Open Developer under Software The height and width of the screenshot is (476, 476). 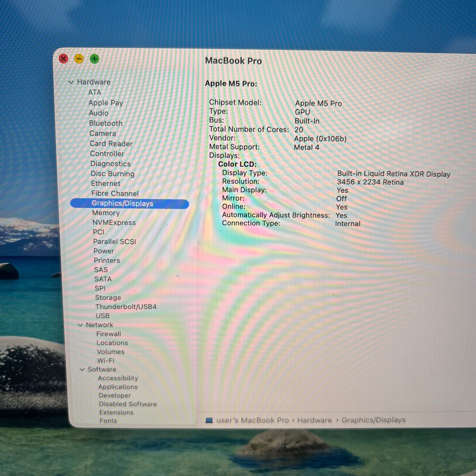[115, 395]
